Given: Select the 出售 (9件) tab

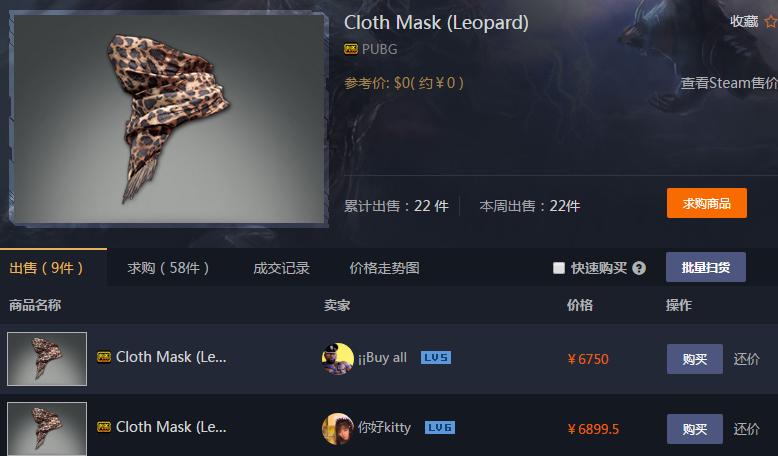Looking at the screenshot, I should point(46,268).
